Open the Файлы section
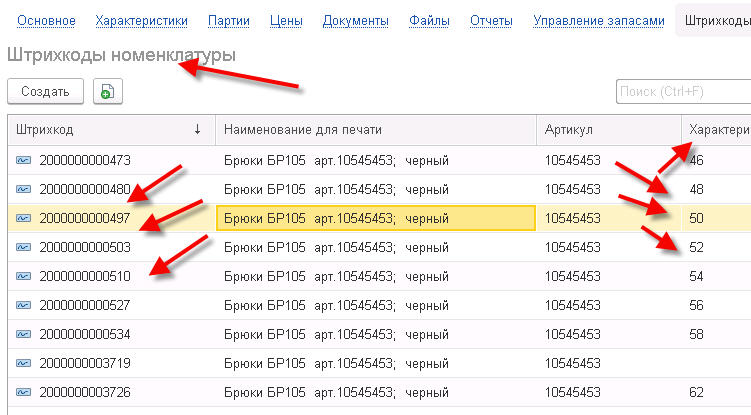751x415 pixels. coord(429,21)
